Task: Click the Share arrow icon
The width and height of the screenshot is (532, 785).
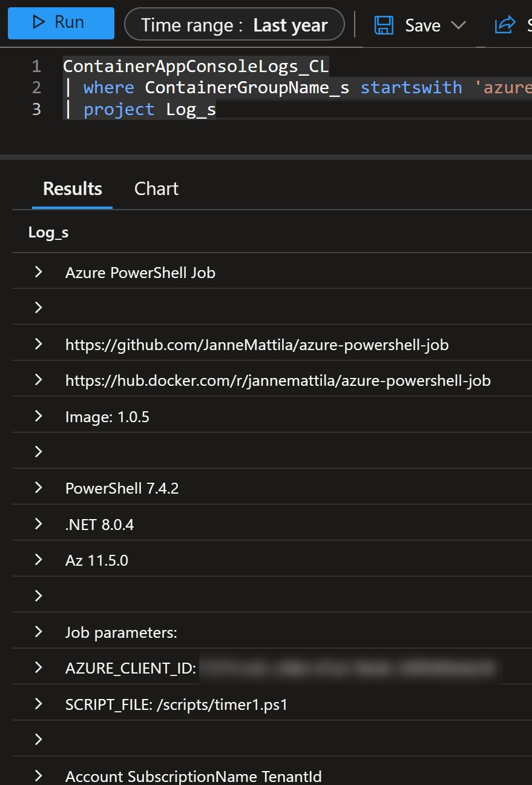Action: tap(504, 25)
